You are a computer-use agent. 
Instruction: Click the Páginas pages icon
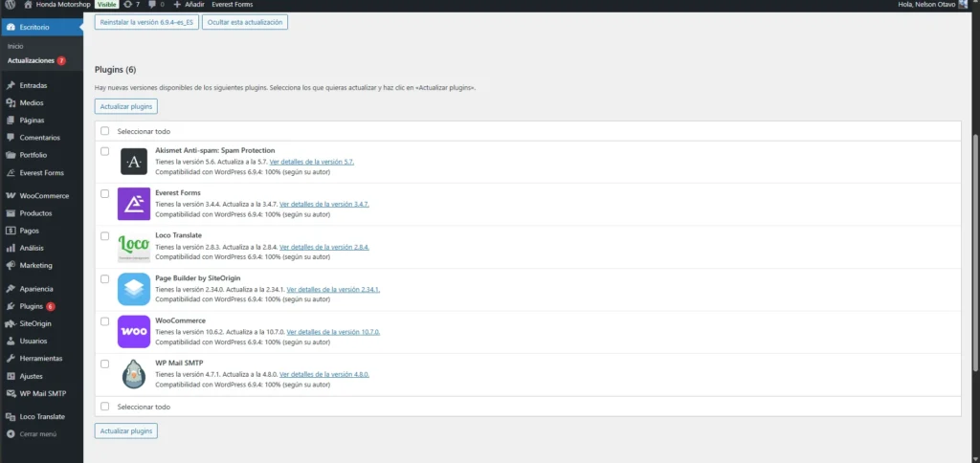(11, 120)
